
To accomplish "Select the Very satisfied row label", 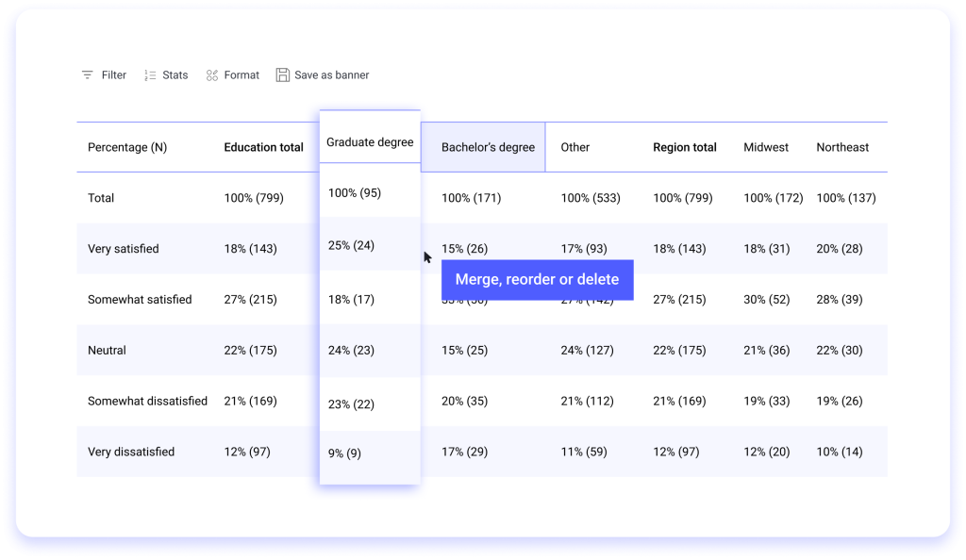I will 124,249.
